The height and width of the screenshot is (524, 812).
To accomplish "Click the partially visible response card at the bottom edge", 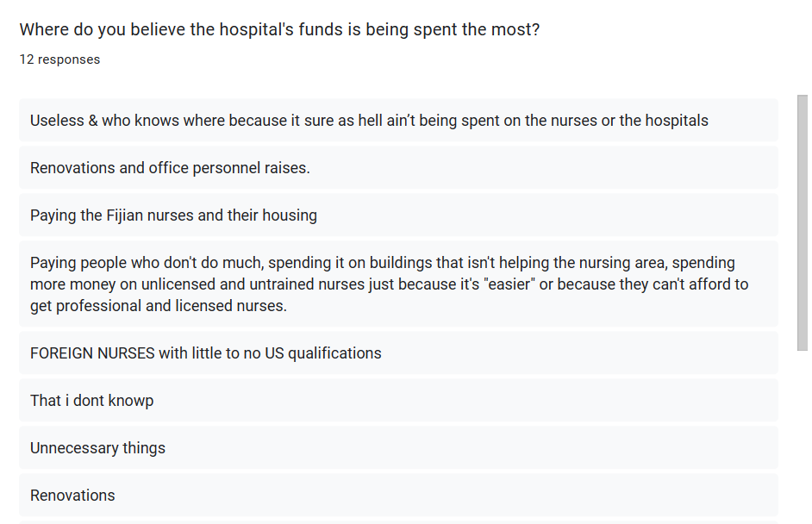I will (398, 522).
